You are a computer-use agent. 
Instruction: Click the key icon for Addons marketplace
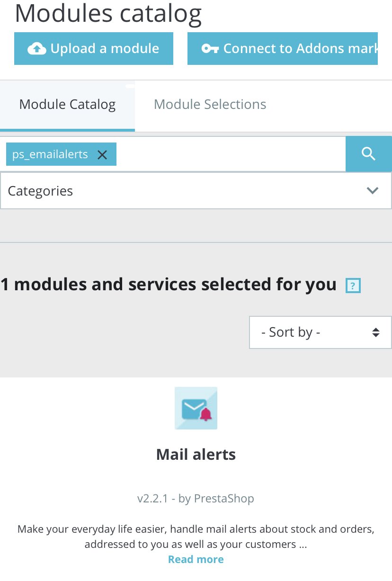pos(210,49)
